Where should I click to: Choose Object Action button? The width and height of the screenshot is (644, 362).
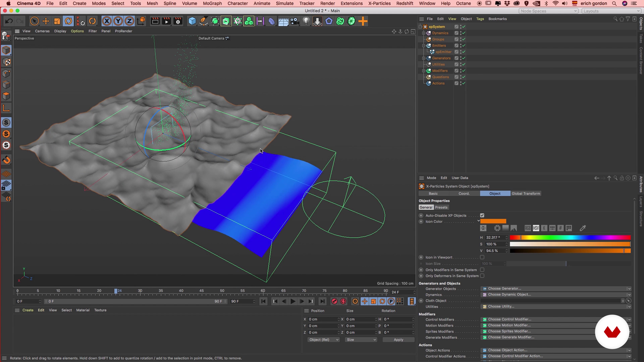[x=556, y=350]
